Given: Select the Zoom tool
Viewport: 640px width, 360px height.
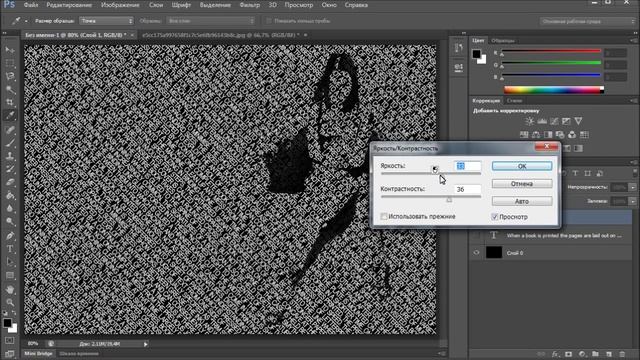Looking at the screenshot, I should 10,302.
